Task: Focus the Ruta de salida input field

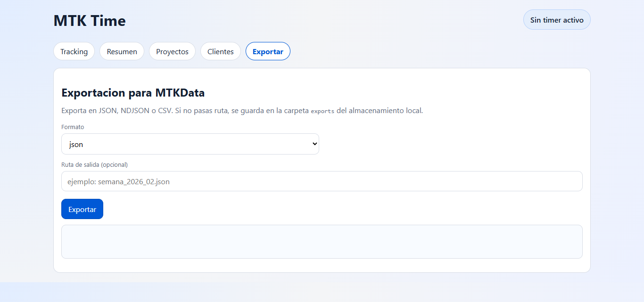Action: click(x=322, y=181)
